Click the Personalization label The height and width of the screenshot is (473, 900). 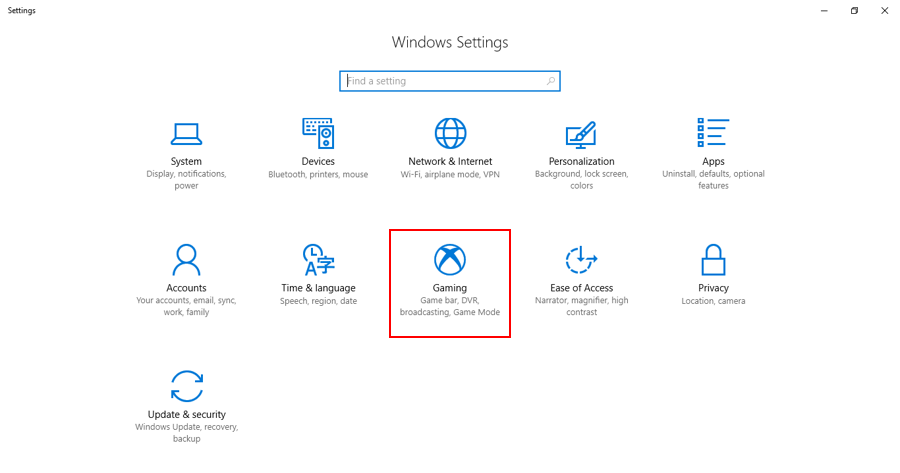(x=581, y=161)
